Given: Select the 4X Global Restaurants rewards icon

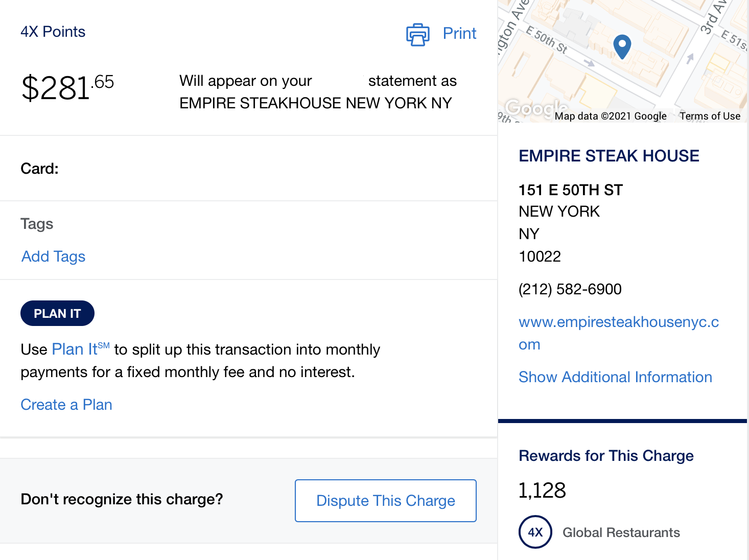Looking at the screenshot, I should [535, 532].
